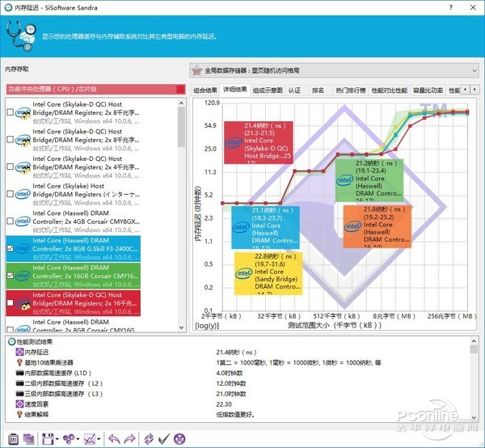Screen dimensions: 485x448
Task: Check the red Skylake-D QC 2x 16千兆 entry
Action: coord(10,303)
